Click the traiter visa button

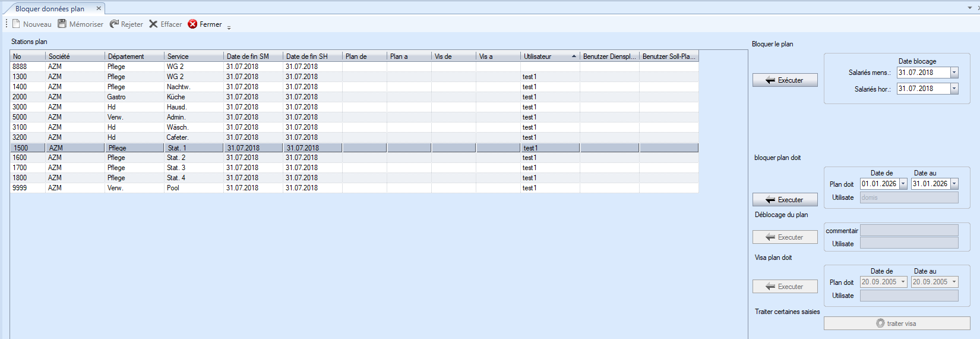(897, 324)
